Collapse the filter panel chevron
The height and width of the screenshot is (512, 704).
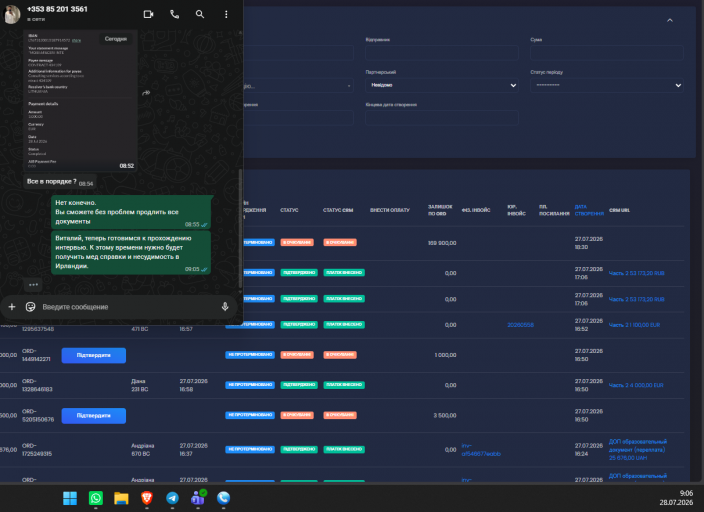(x=670, y=20)
